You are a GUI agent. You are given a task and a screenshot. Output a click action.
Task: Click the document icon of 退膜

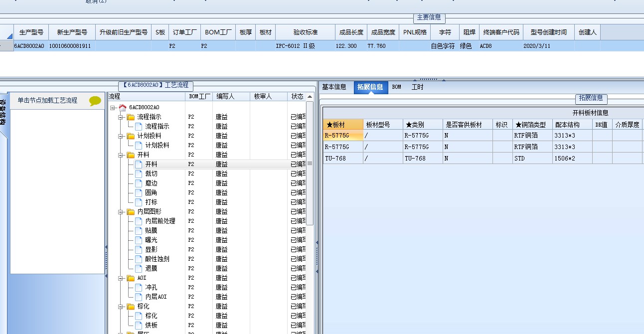(x=139, y=268)
